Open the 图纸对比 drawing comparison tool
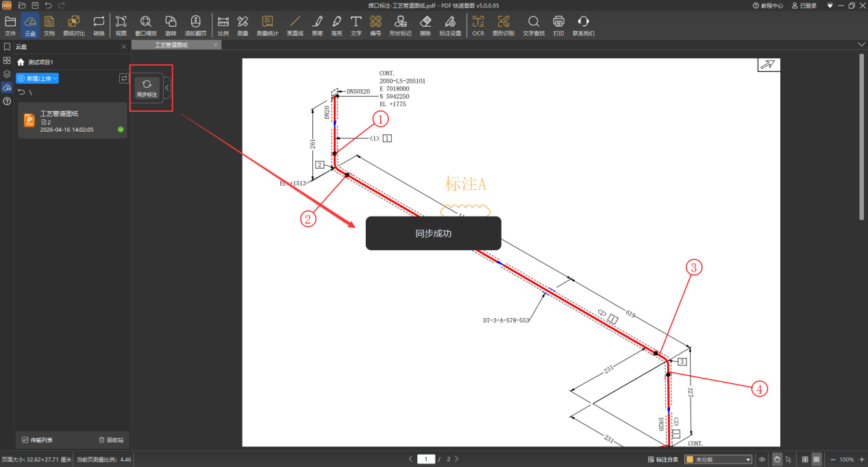 point(74,25)
